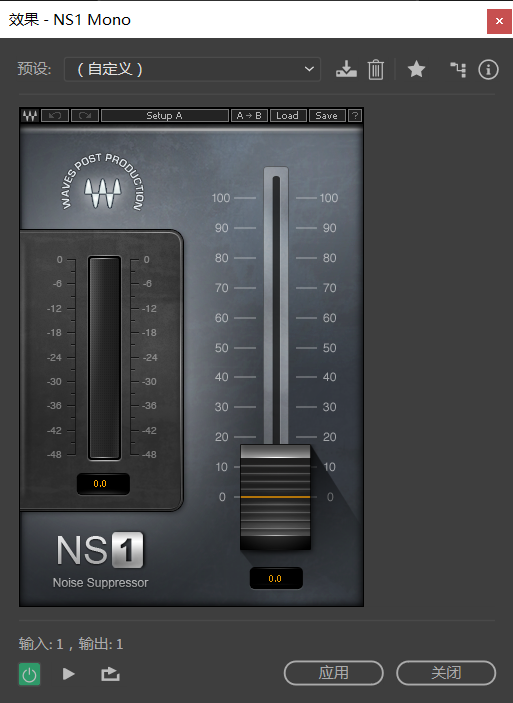
Task: Toggle loop playback icon
Action: click(x=110, y=674)
